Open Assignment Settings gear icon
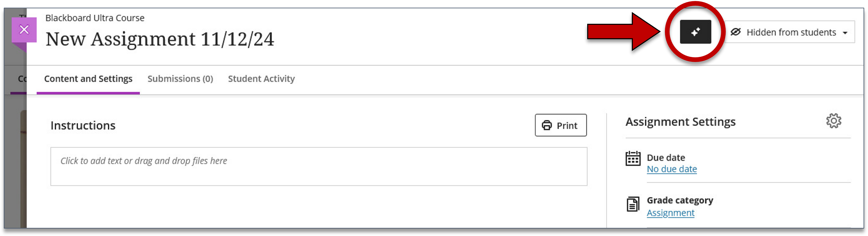 coord(833,121)
